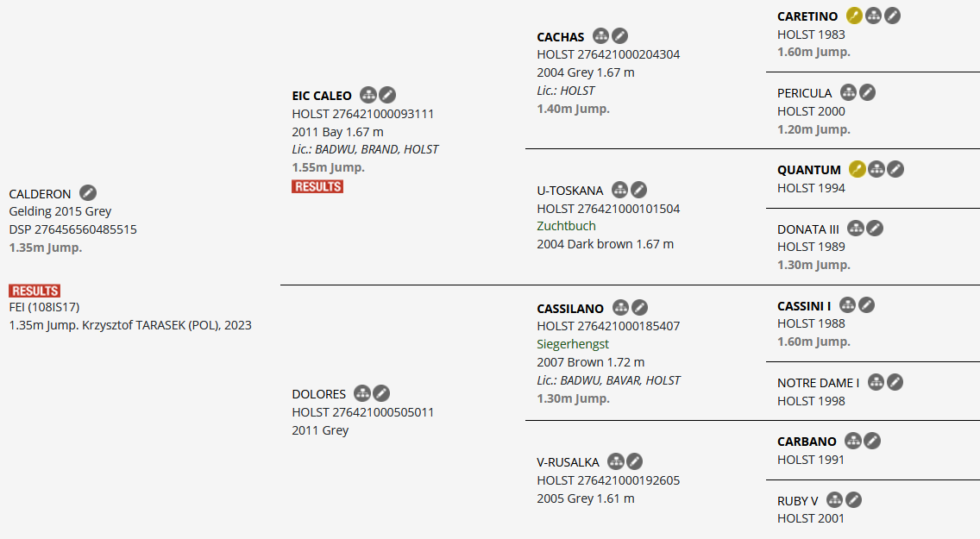Click the pencil edit icon for CASSILANO
This screenshot has height=539, width=980.
pos(639,307)
